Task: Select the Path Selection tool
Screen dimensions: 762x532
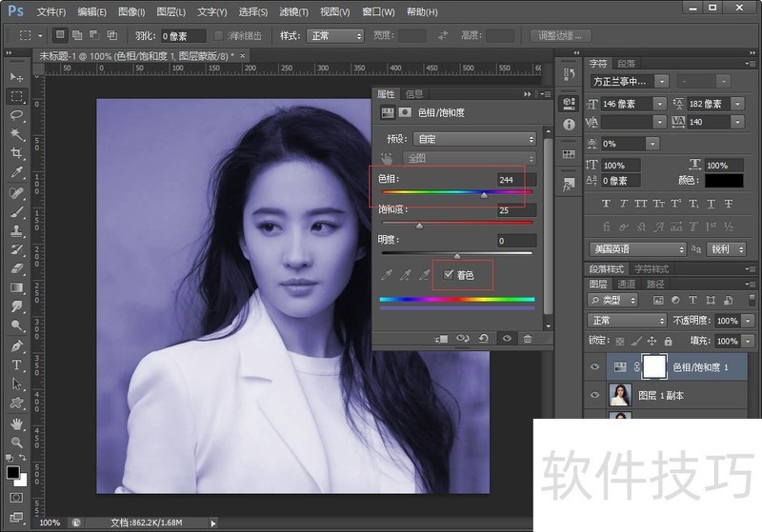Action: [16, 384]
